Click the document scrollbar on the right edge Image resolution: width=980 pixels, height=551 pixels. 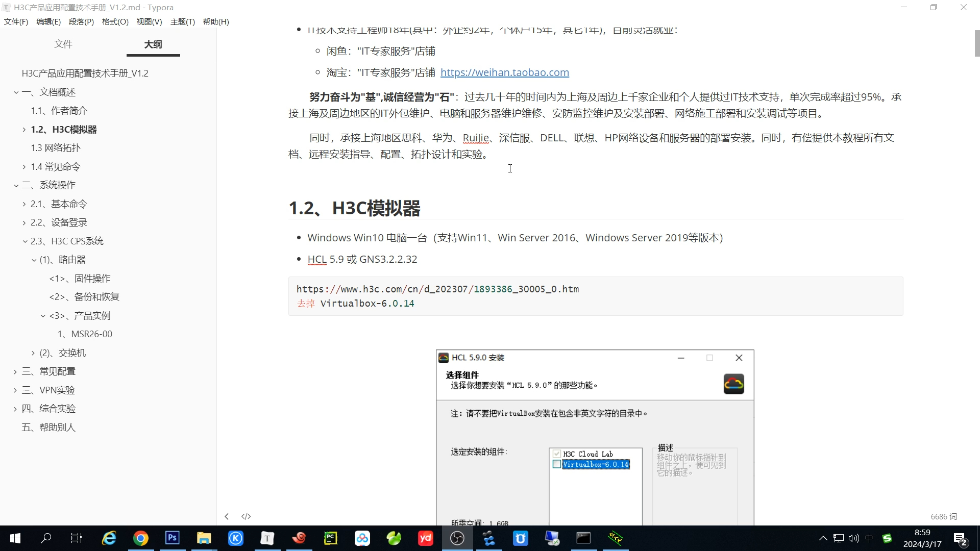tap(976, 43)
